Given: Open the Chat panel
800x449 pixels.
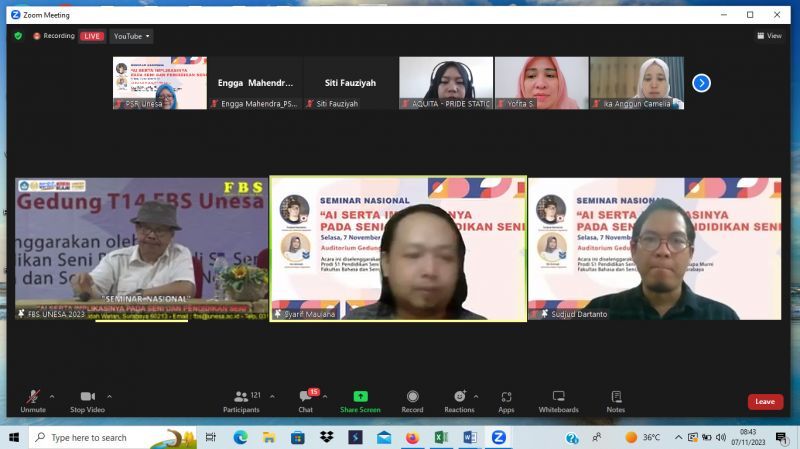Looking at the screenshot, I should tap(305, 400).
